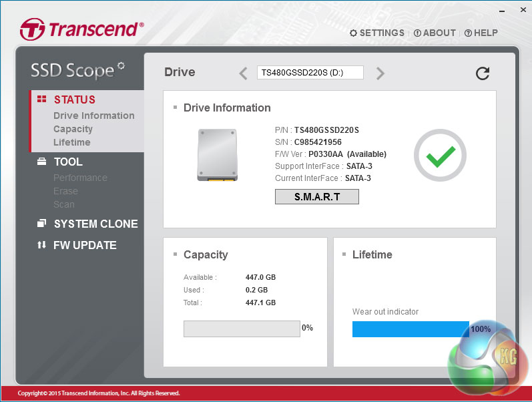Go to previous drive with left chevron
This screenshot has width=532, height=402.
[243, 73]
